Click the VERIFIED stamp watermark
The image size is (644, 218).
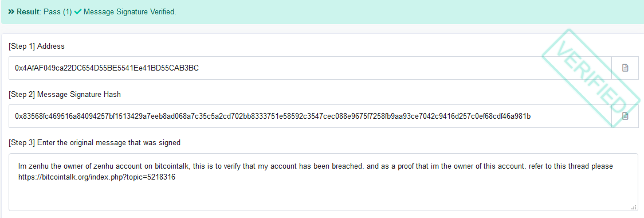(591, 77)
